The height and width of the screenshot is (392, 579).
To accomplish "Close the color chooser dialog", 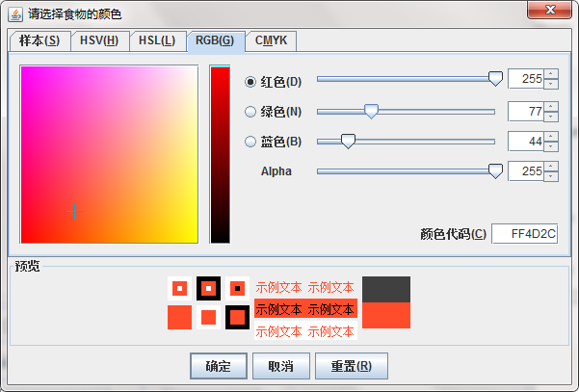I will pos(549,10).
